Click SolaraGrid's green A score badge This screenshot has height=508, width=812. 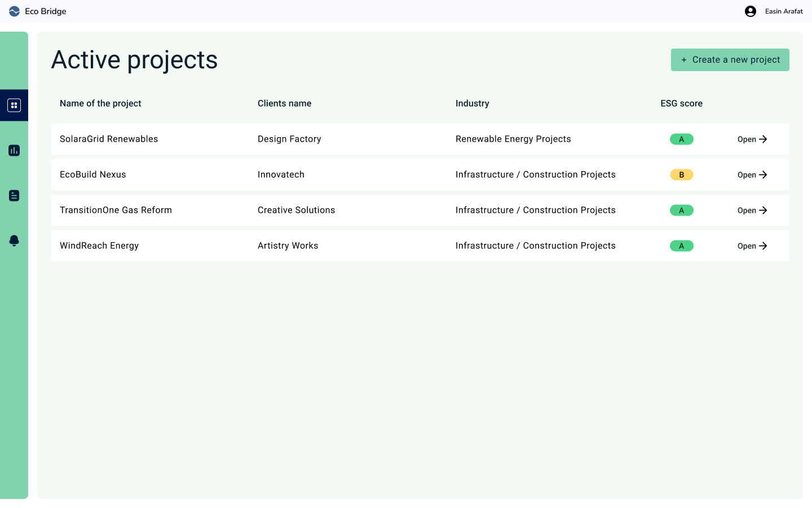(681, 139)
